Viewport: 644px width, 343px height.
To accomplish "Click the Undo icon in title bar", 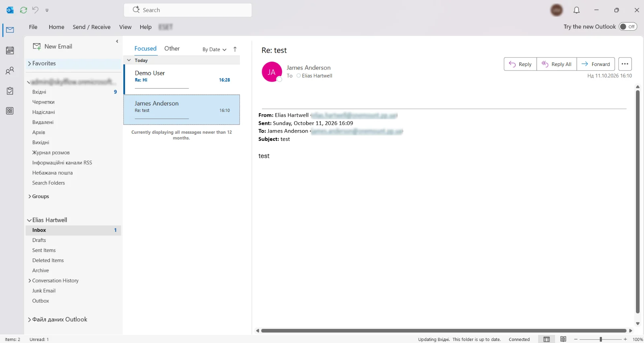I will (35, 10).
